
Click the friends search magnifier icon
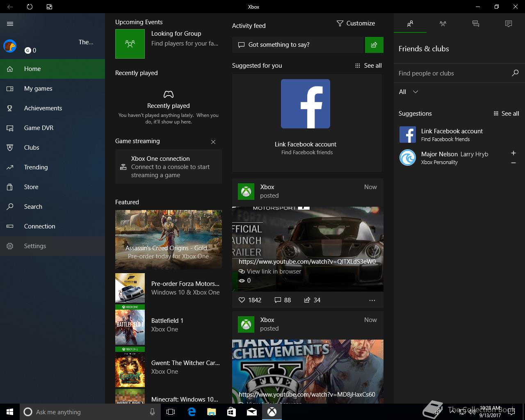pos(515,73)
